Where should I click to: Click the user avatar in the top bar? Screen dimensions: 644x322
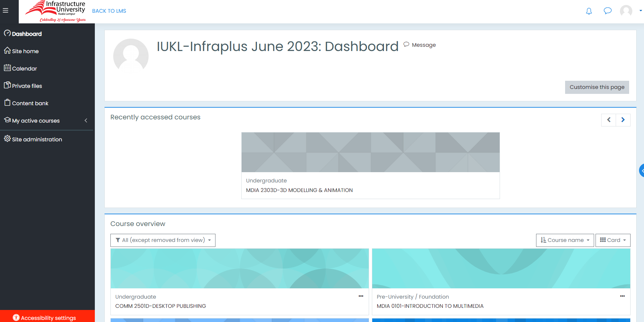(x=626, y=11)
